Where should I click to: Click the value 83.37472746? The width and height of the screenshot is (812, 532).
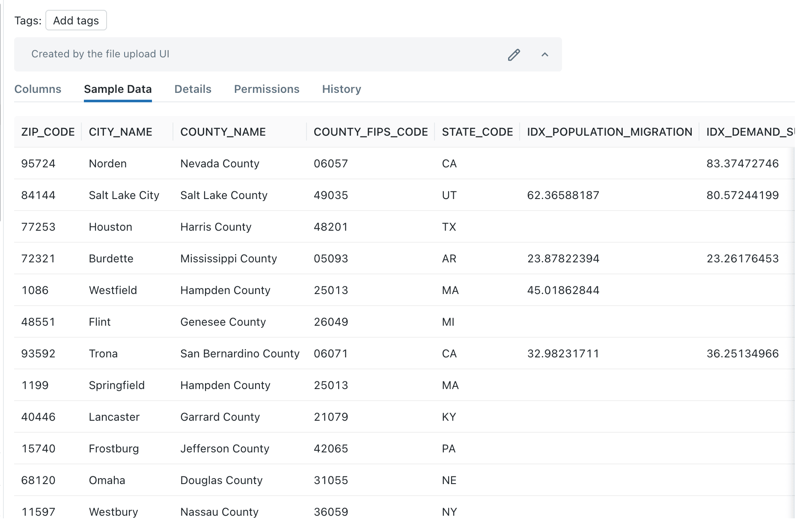point(743,163)
